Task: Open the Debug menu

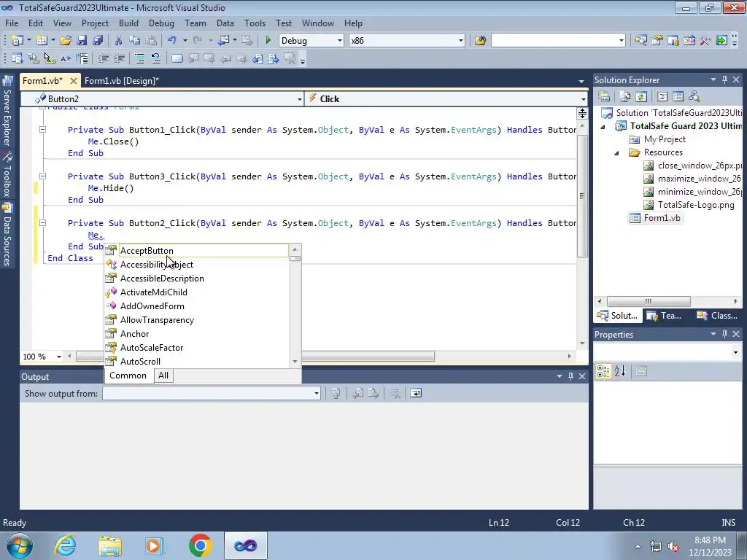Action: pos(161,23)
